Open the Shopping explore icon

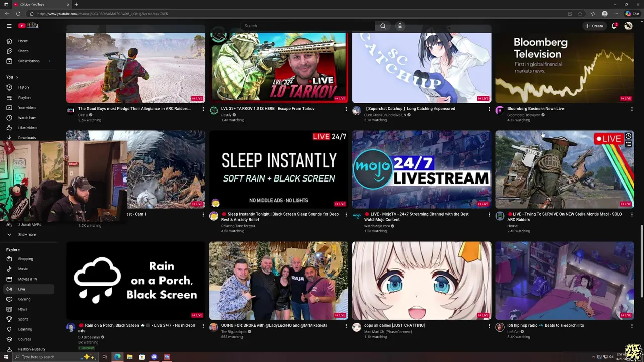point(9,259)
